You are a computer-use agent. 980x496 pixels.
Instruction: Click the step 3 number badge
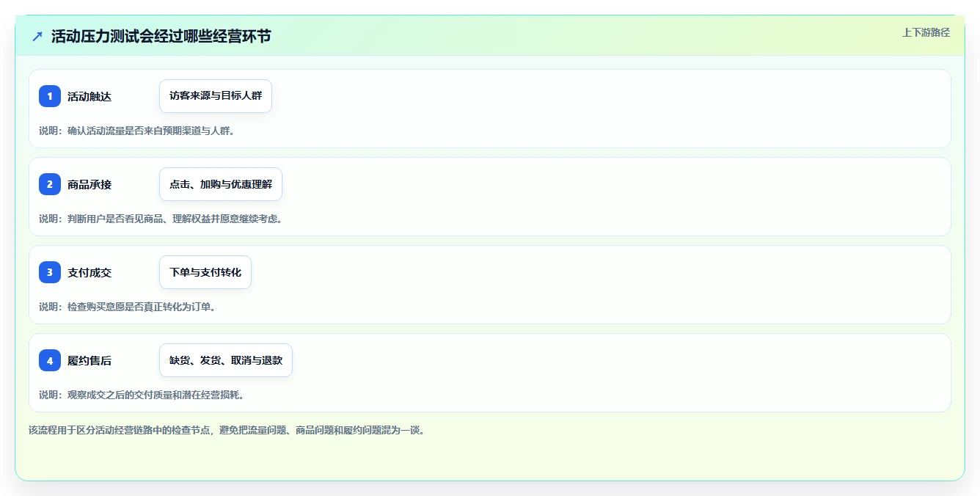[50, 272]
